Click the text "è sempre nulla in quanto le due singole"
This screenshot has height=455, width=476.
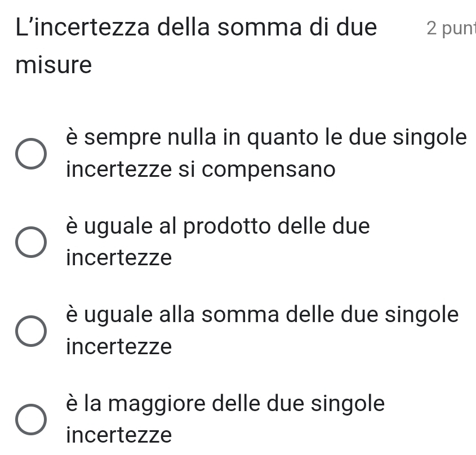point(266,138)
